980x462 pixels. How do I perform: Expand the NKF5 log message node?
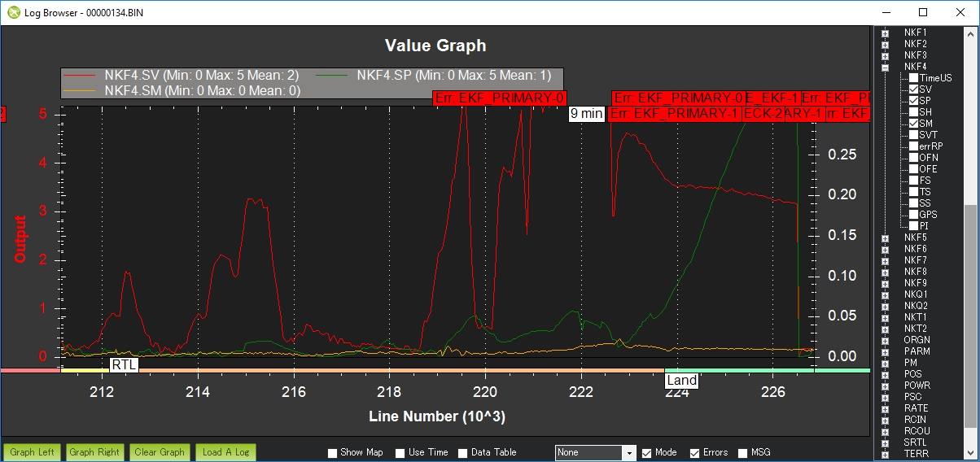(x=885, y=238)
